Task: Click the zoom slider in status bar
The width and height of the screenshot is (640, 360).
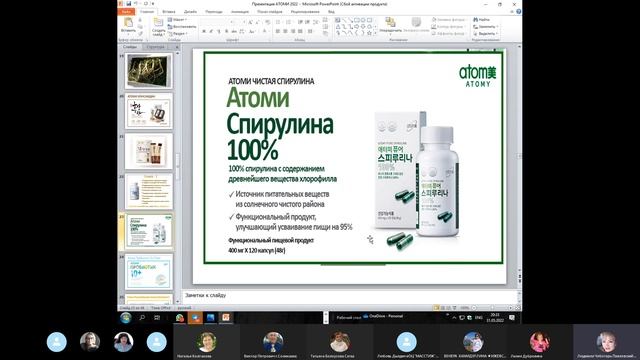Action: pyautogui.click(x=493, y=308)
